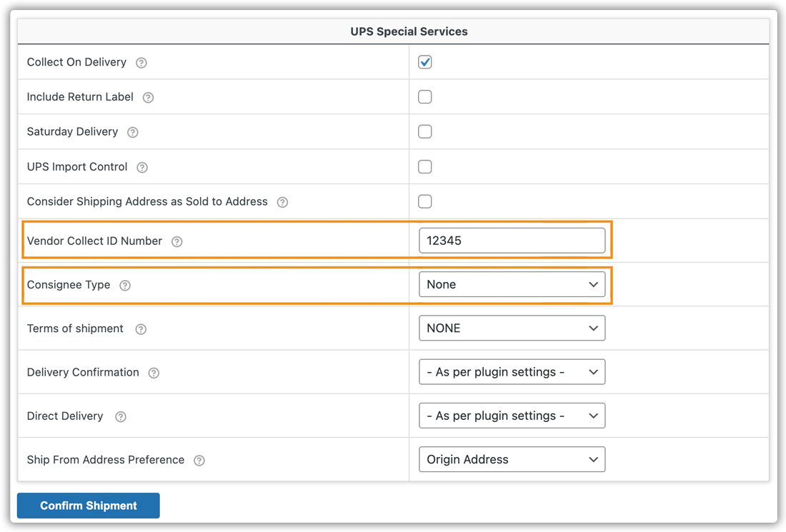Tick the Saturday Delivery checkbox
The image size is (786, 532).
[x=424, y=131]
